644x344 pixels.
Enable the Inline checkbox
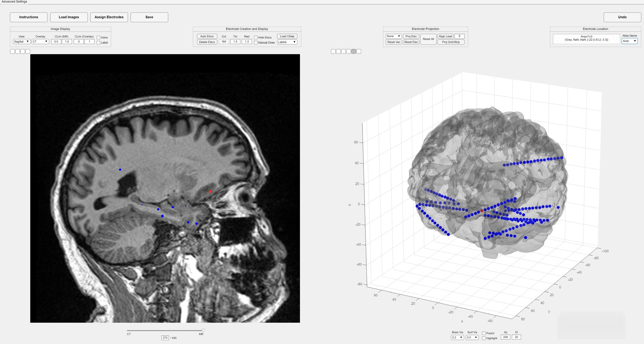click(99, 37)
